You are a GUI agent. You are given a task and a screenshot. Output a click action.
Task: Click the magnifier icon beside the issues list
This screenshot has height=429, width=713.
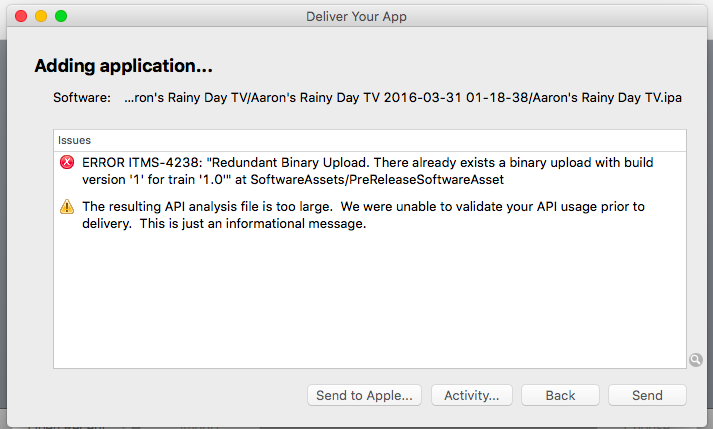click(x=695, y=360)
